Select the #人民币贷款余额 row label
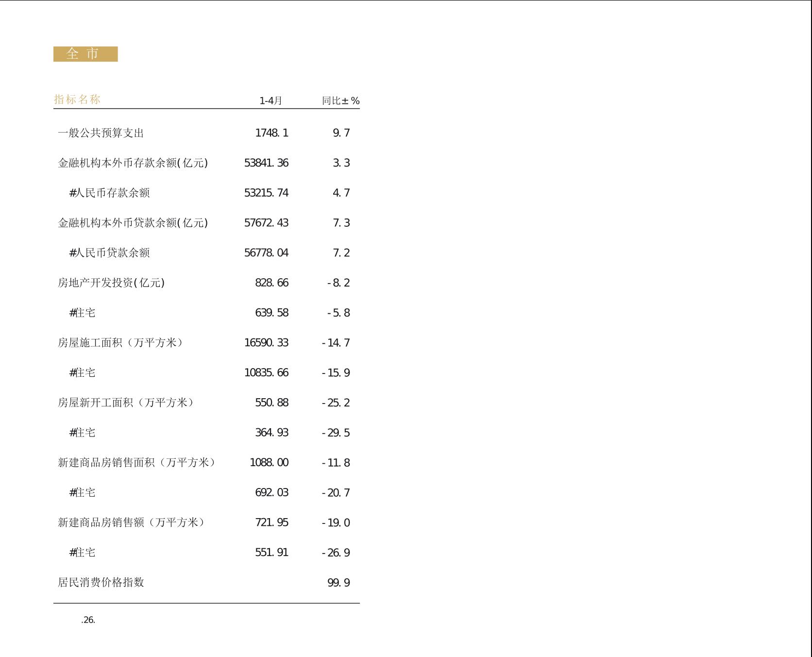The height and width of the screenshot is (657, 812). point(109,253)
